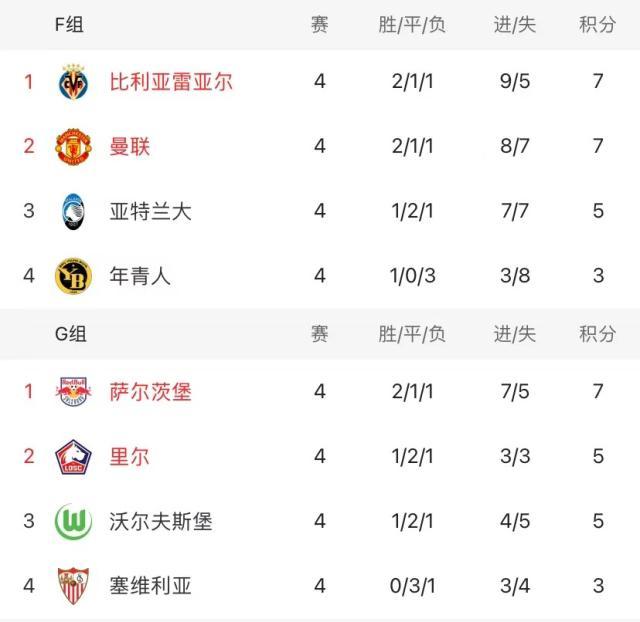
Task: Click the Lille LOSC crest icon
Action: pyautogui.click(x=73, y=456)
